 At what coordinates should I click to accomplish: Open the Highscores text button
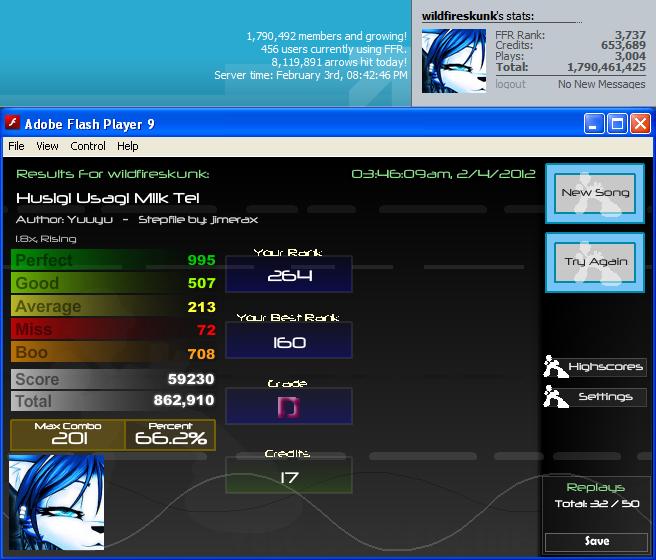pos(606,367)
